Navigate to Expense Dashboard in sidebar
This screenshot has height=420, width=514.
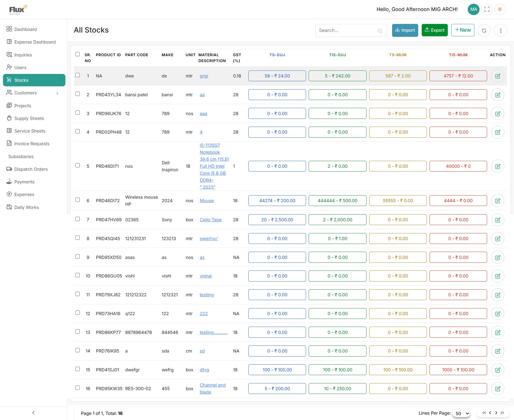[x=35, y=42]
